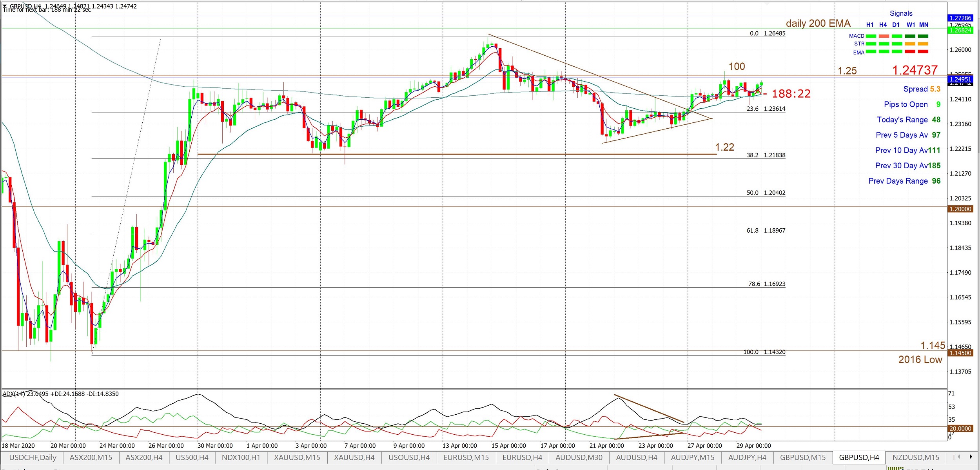This screenshot has height=470, width=980.
Task: Click the STR D1 green signal bar
Action: (x=897, y=44)
